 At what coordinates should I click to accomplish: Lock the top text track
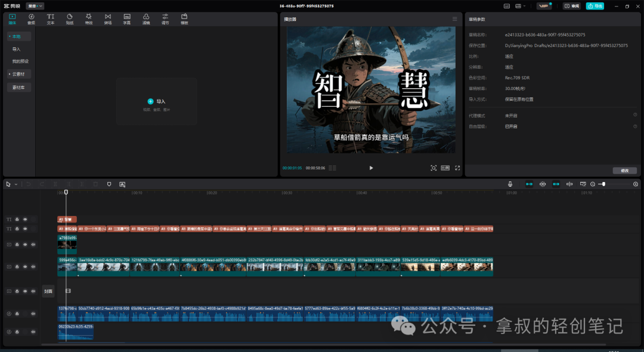17,220
